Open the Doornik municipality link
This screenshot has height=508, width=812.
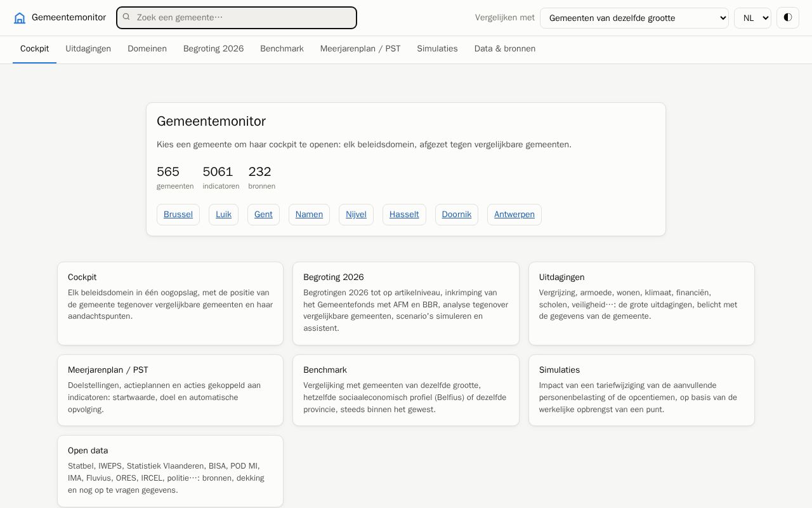[457, 215]
